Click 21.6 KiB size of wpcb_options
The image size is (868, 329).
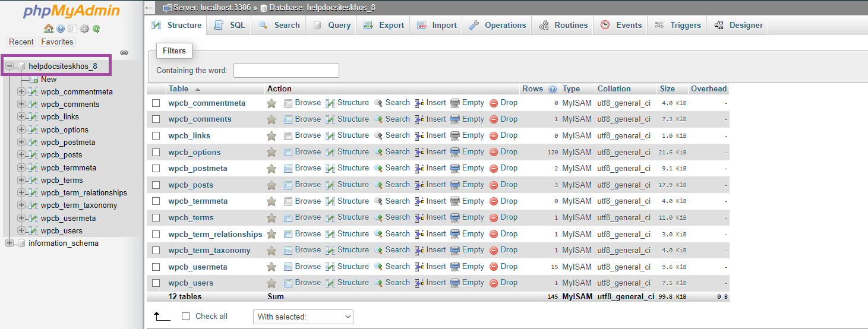(x=673, y=153)
